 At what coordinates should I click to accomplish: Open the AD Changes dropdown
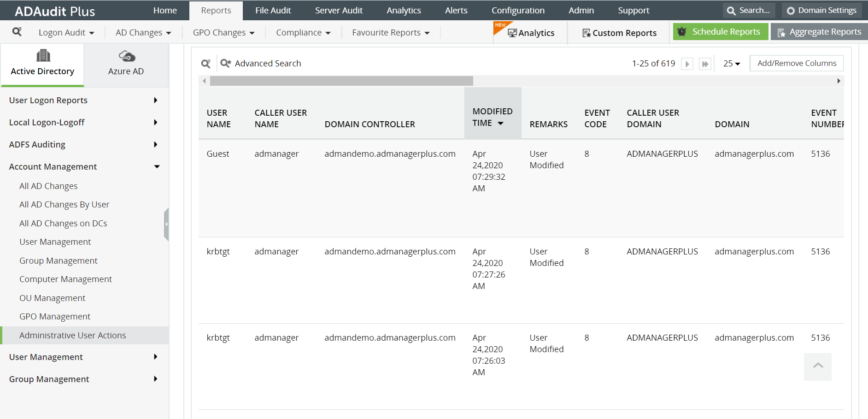tap(143, 32)
